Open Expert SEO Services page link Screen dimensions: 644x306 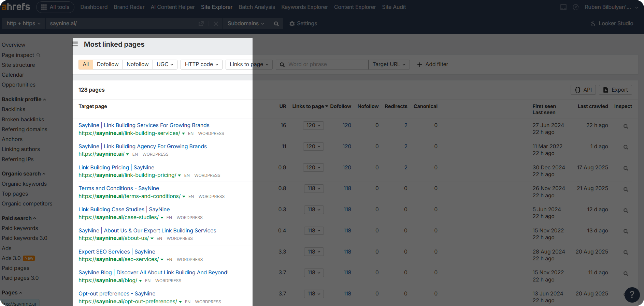click(117, 252)
